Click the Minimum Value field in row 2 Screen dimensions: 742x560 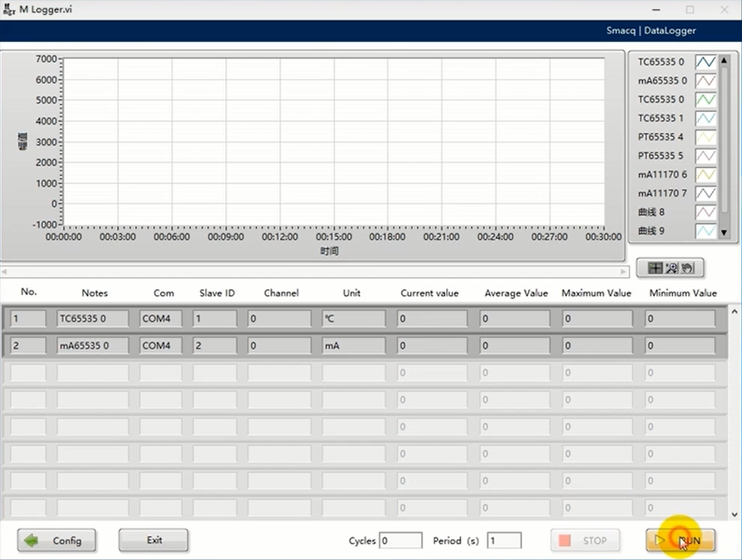680,346
